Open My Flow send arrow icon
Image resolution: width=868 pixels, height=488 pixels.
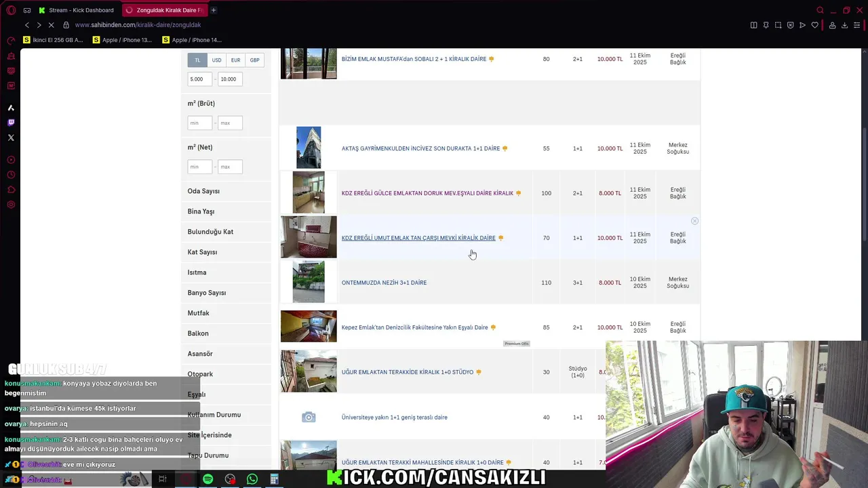[x=802, y=25]
